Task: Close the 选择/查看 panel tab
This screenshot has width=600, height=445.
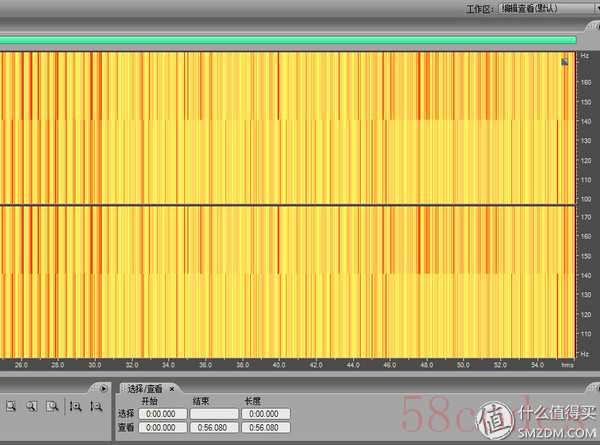Action: pos(172,389)
